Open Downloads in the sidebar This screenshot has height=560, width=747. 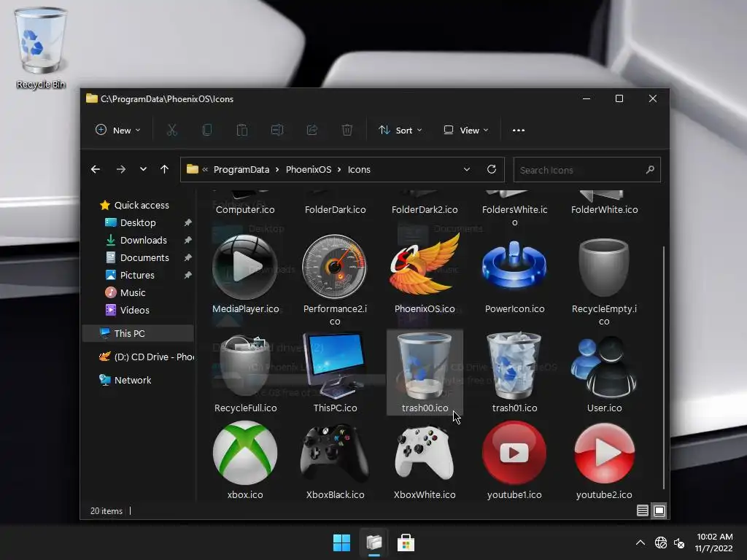tap(144, 241)
